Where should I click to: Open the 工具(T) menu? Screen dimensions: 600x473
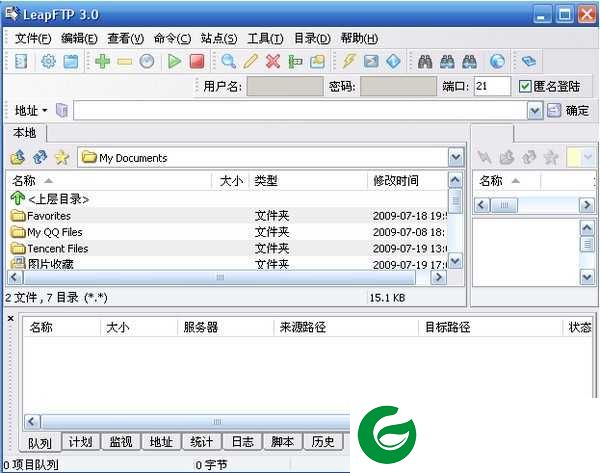point(265,39)
